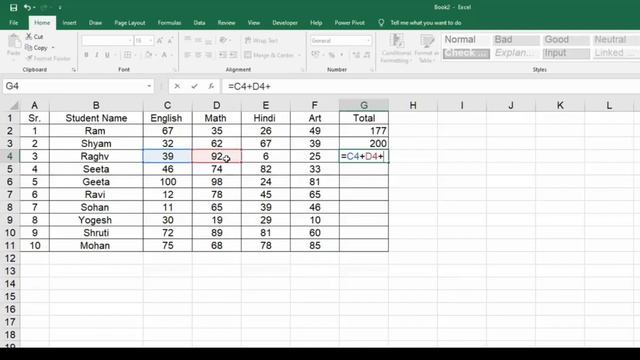
Task: Switch to the Developer tab
Action: (285, 23)
